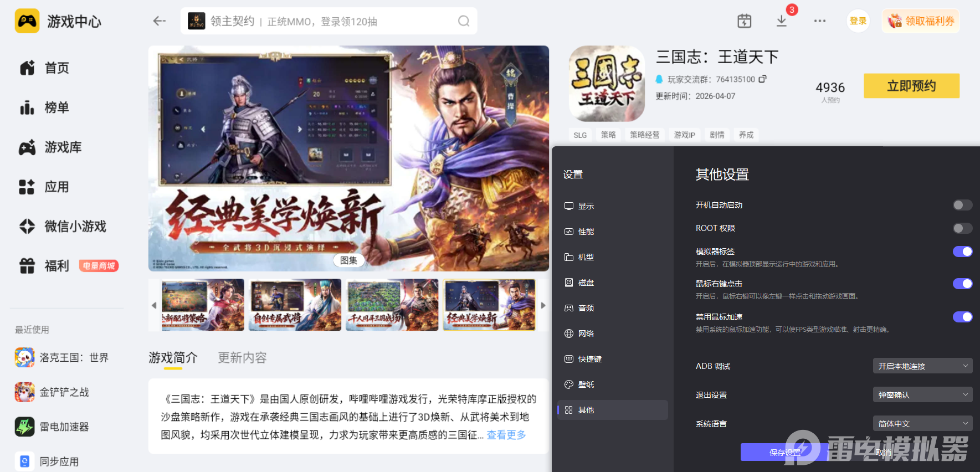Open 同步应用 from recent list
This screenshot has height=472, width=980.
47,461
